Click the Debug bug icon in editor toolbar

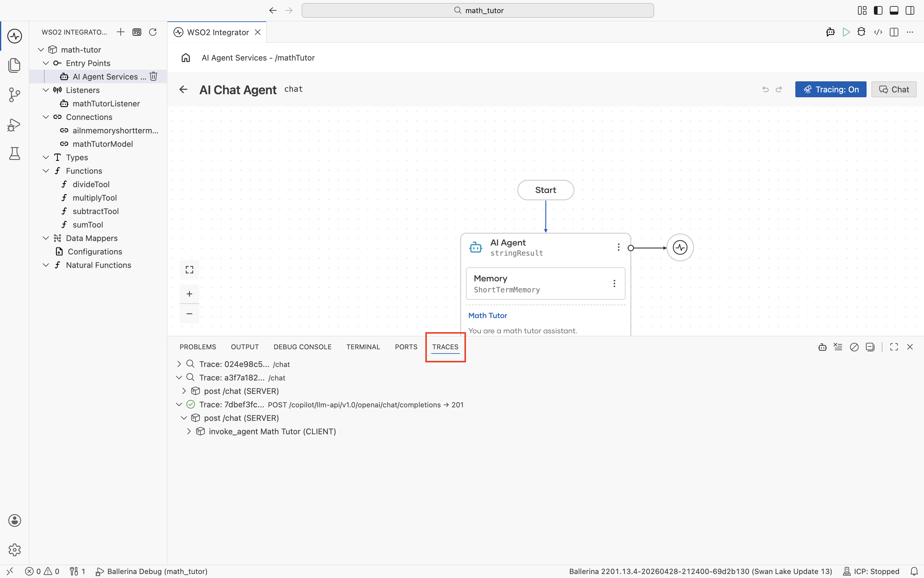tap(861, 32)
